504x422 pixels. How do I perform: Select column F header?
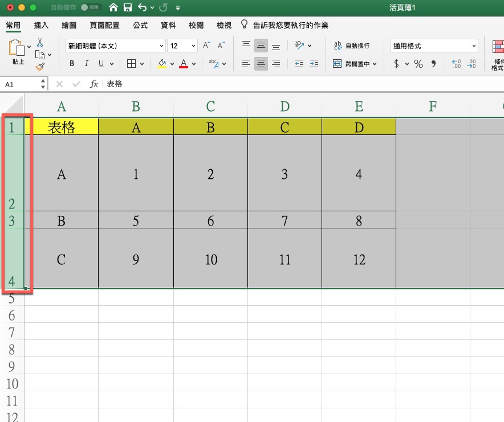point(433,106)
